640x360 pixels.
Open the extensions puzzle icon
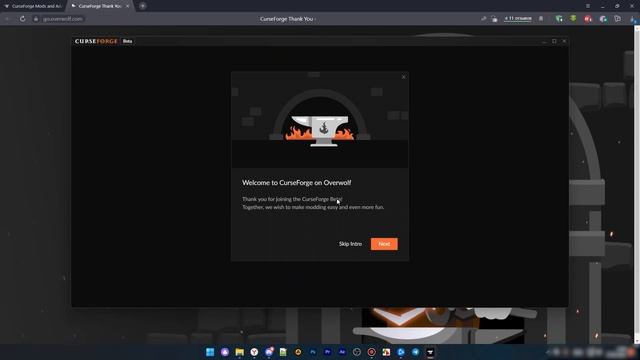[618, 19]
